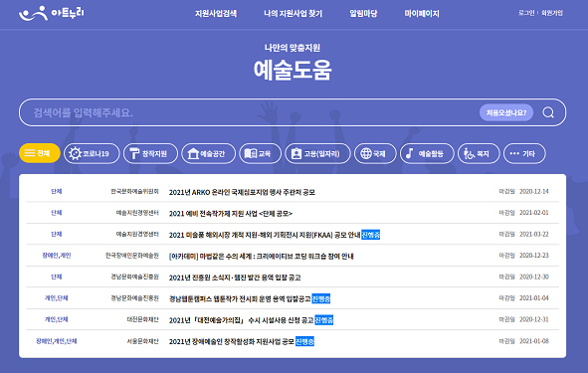Image resolution: width=588 pixels, height=373 pixels.
Task: Open 2021년 진흥원 소식지 웹진 발간 post
Action: coord(235,278)
